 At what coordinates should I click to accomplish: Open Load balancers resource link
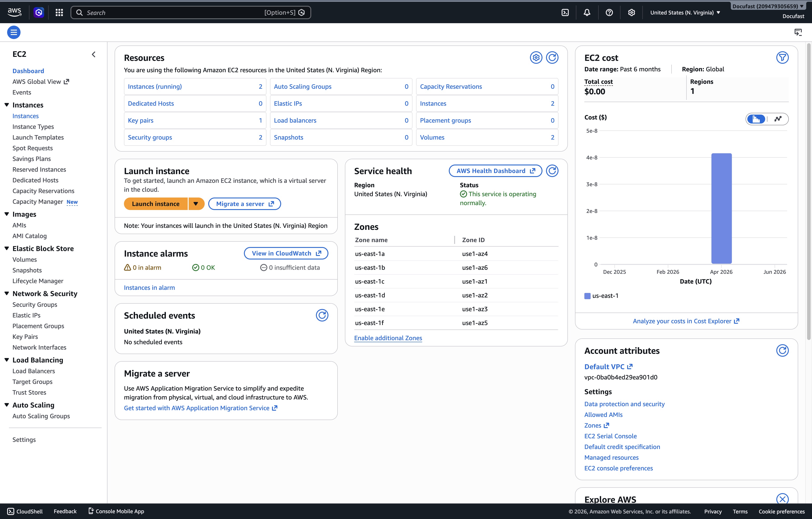point(295,120)
